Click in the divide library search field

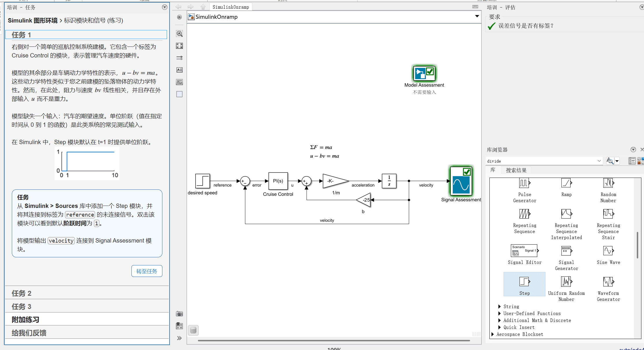point(541,161)
